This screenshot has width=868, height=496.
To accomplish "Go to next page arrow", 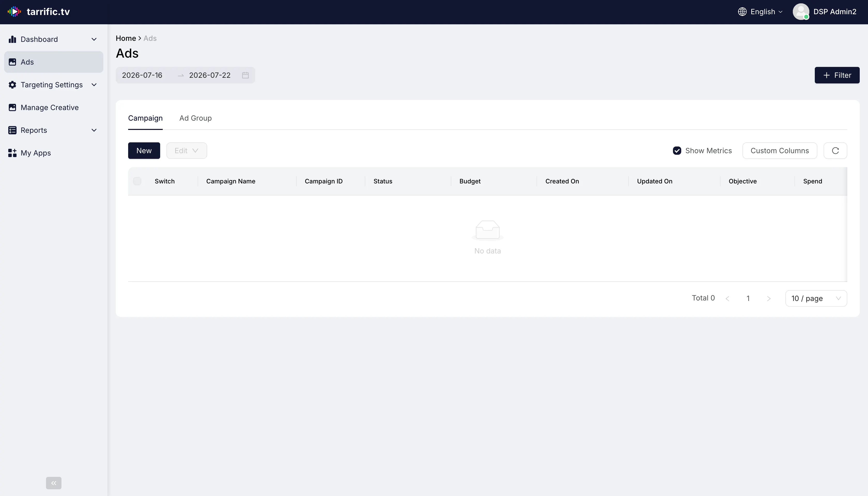I will (769, 298).
